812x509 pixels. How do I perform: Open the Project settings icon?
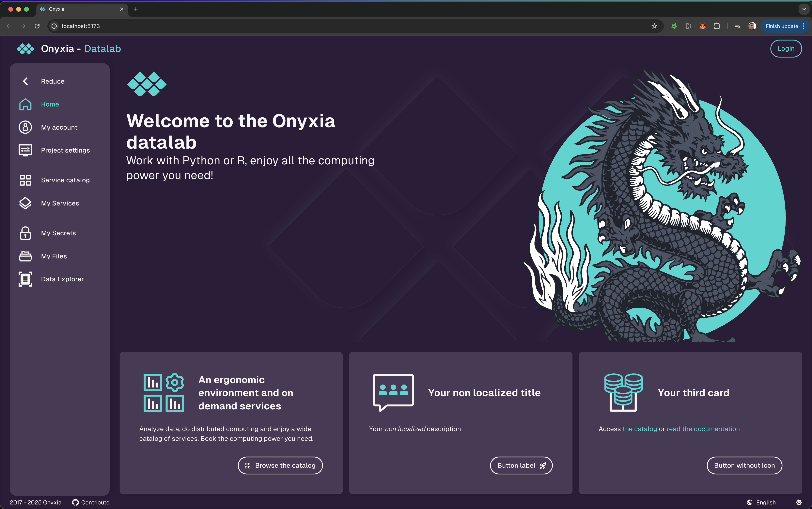(x=25, y=150)
